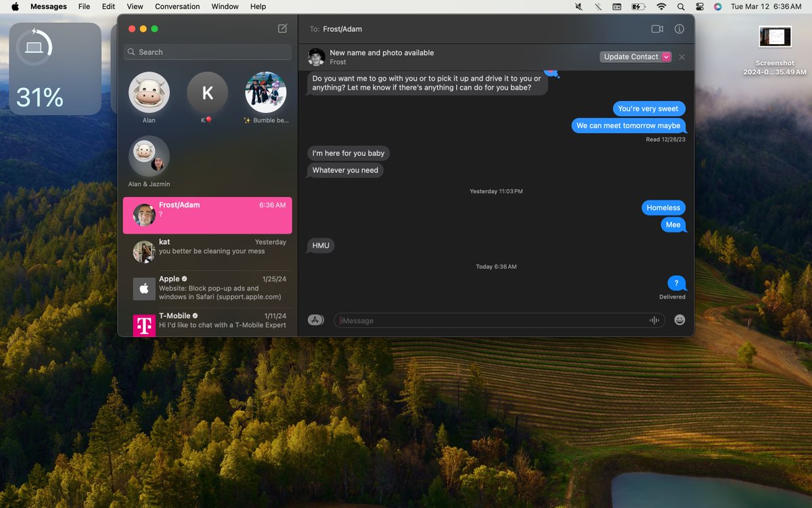This screenshot has width=812, height=508.
Task: Click green full-screen window button
Action: [x=154, y=29]
